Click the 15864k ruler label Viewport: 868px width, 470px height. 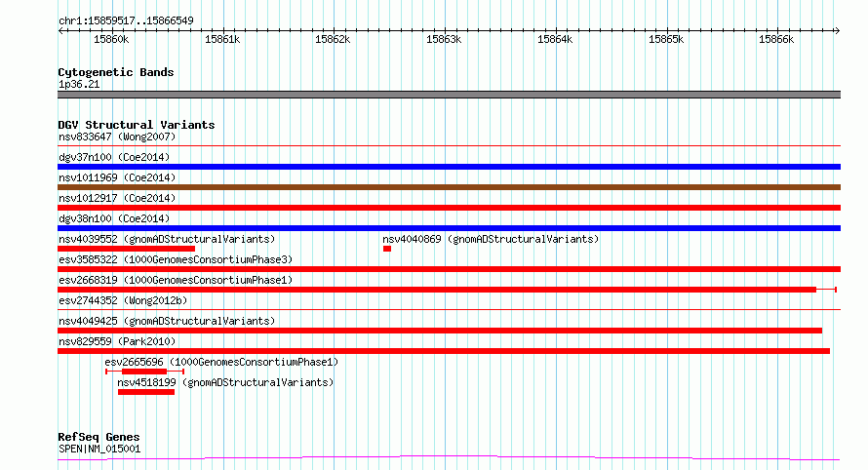point(555,39)
